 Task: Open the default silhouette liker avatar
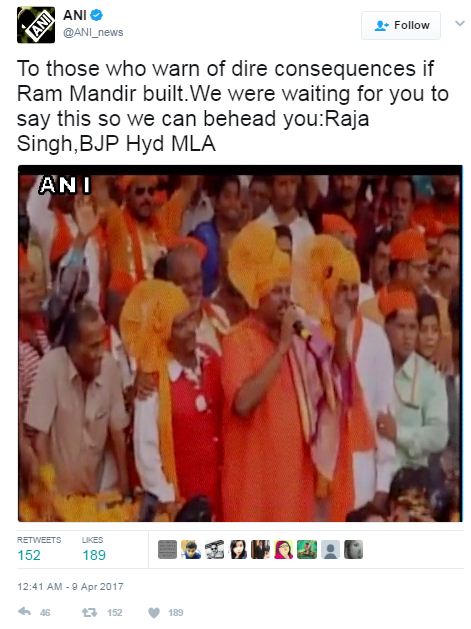(x=330, y=550)
